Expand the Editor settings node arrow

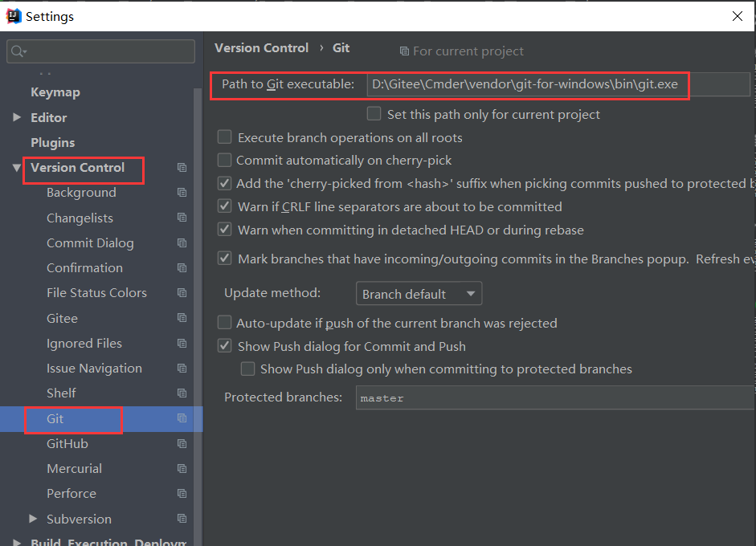coord(17,117)
